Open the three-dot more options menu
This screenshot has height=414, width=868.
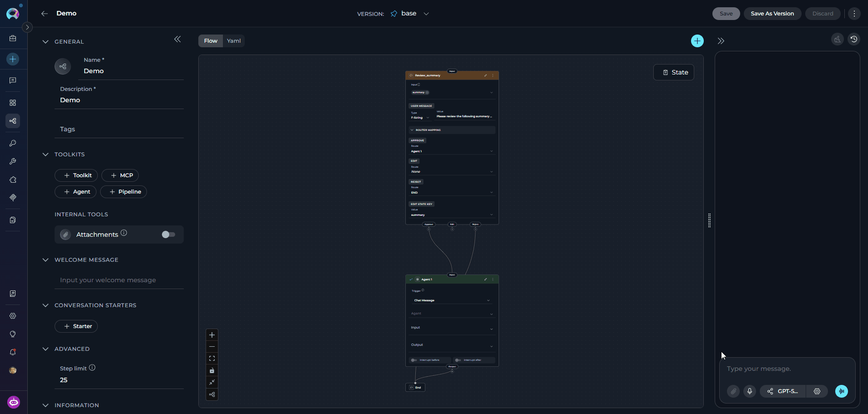(x=854, y=14)
